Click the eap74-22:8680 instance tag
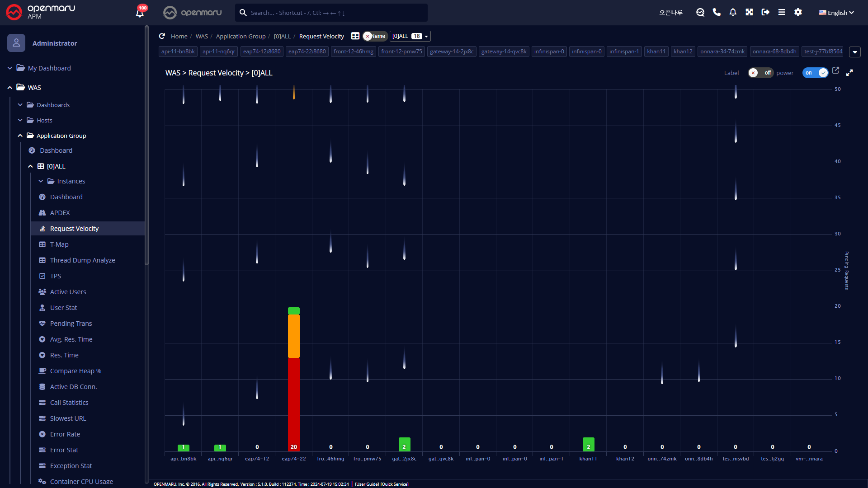Screen dimensions: 868x488 [307, 52]
